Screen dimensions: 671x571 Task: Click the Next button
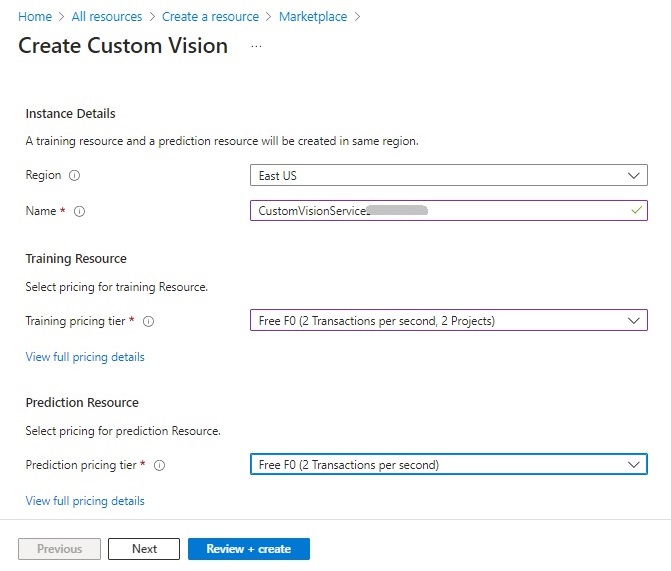coord(144,549)
